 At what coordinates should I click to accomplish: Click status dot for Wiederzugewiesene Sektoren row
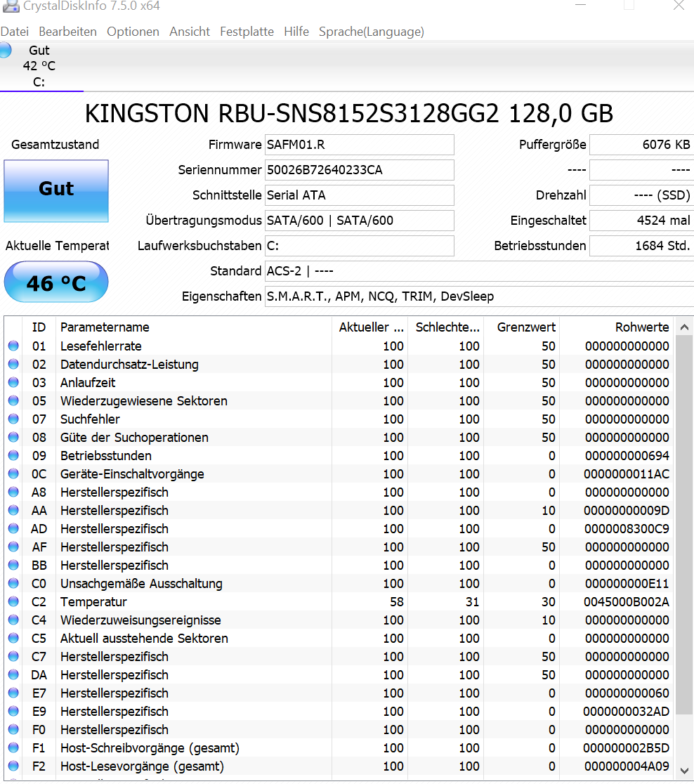13,400
